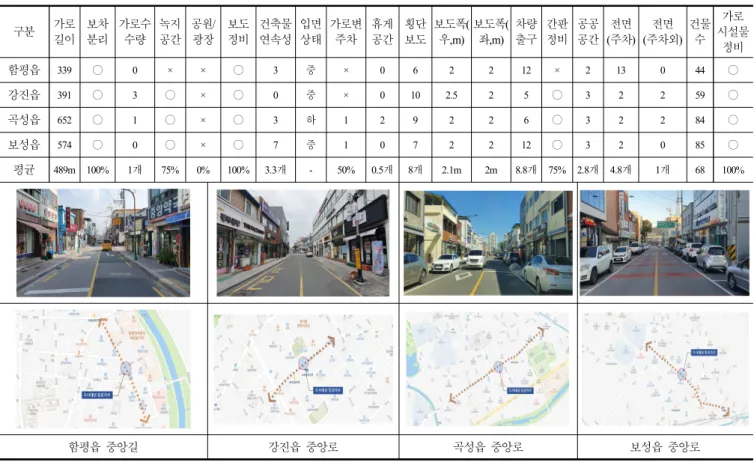Click the 8.8개 average cell
Viewport: 754px width, 462px height.
coord(526,170)
